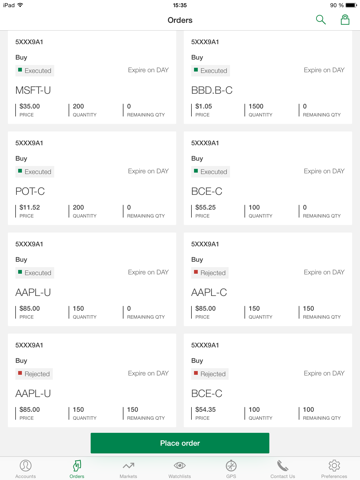360x480 pixels.
Task: Open the BBD.B-C order card
Action: 268,77
